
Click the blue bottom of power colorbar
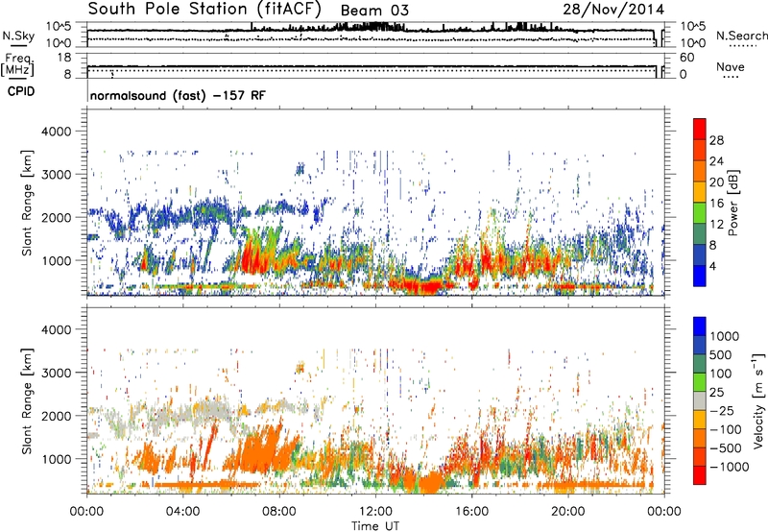pyautogui.click(x=700, y=276)
